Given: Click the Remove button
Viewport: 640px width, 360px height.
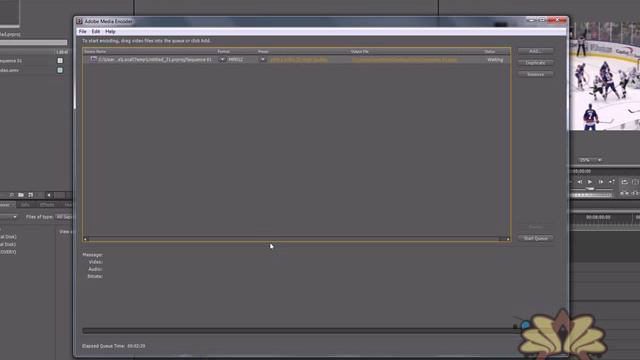Looking at the screenshot, I should point(535,74).
